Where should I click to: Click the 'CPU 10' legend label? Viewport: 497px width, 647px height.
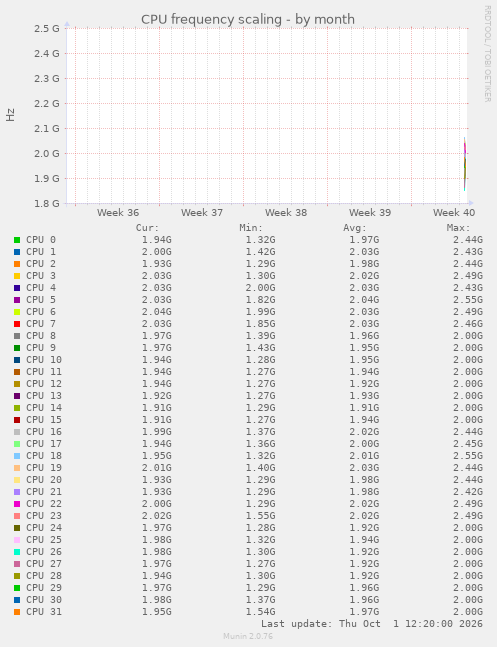tap(44, 360)
